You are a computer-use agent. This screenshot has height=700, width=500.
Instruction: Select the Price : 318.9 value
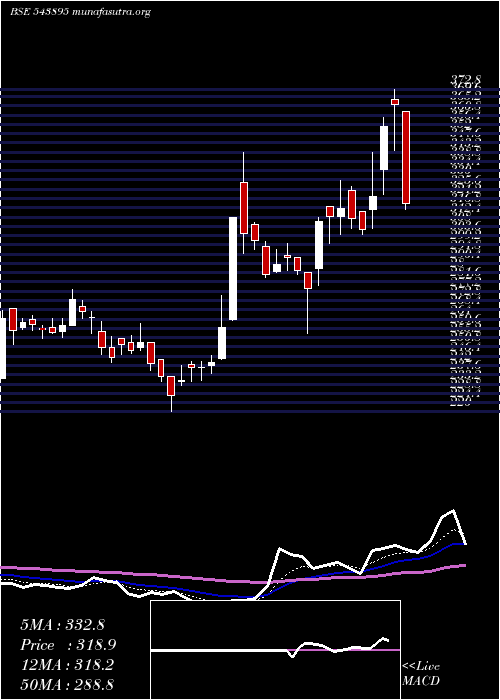pos(68,645)
